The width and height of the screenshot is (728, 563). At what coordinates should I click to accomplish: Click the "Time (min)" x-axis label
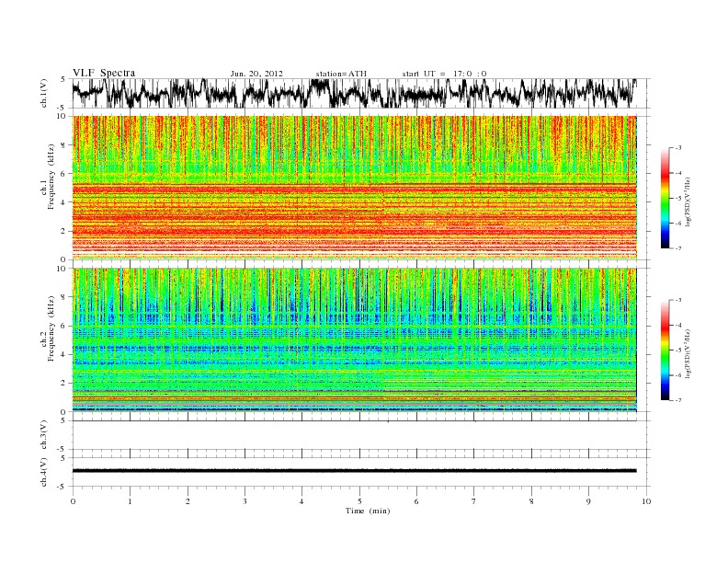tap(368, 511)
